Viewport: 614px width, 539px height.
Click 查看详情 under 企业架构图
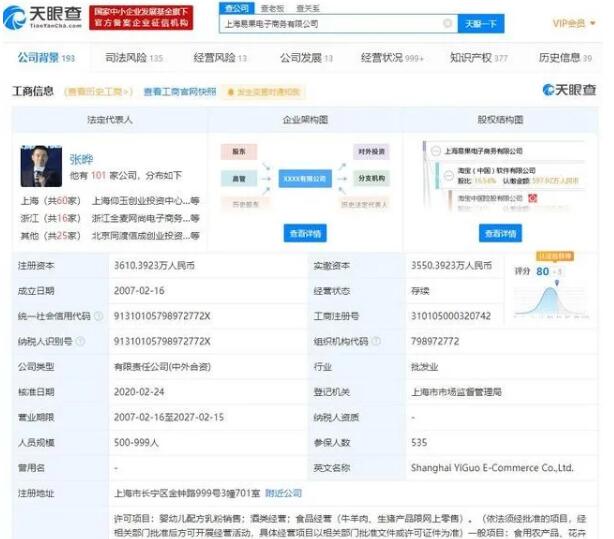(305, 233)
